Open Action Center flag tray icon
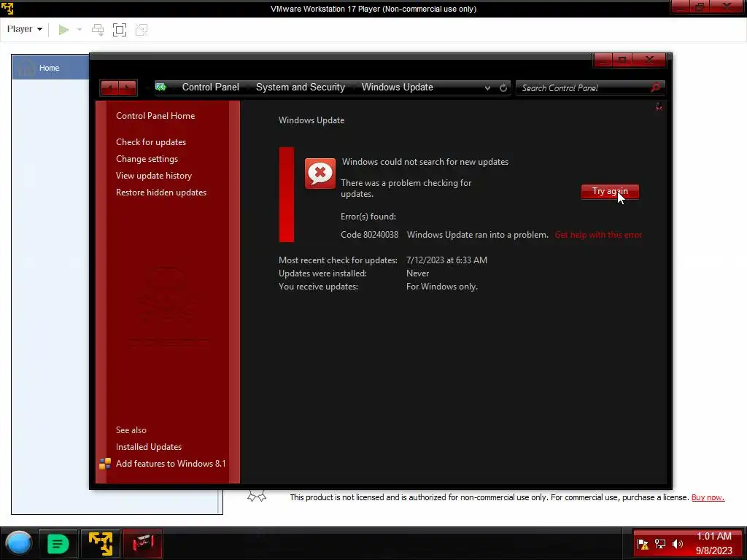The image size is (747, 560). tap(643, 544)
